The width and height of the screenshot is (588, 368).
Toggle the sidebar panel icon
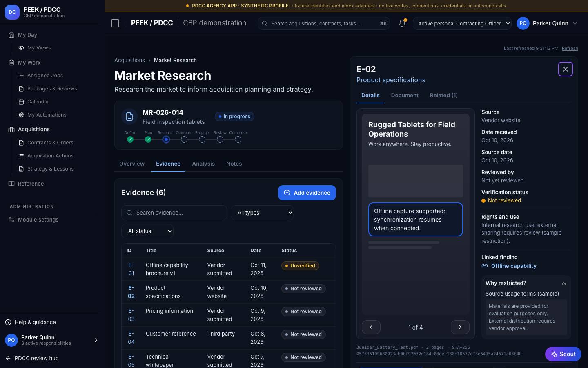coord(115,23)
